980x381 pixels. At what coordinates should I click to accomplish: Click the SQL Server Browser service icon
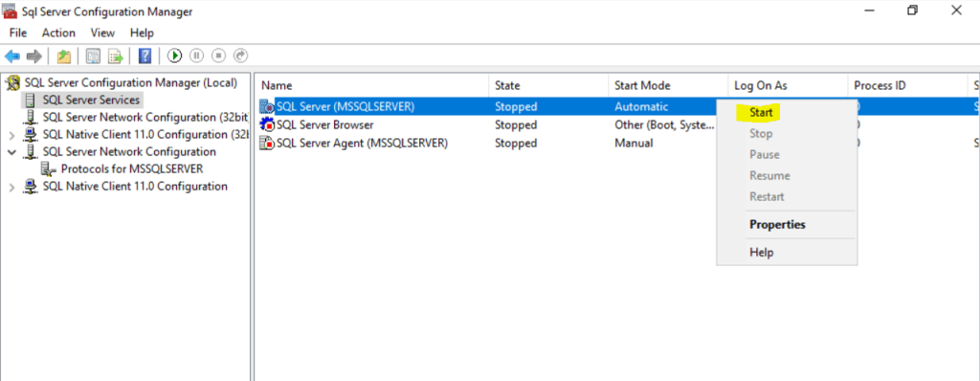268,125
